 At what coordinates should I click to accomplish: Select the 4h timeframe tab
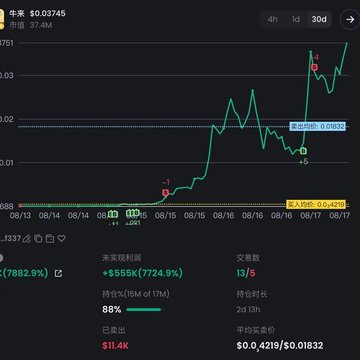[x=272, y=19]
